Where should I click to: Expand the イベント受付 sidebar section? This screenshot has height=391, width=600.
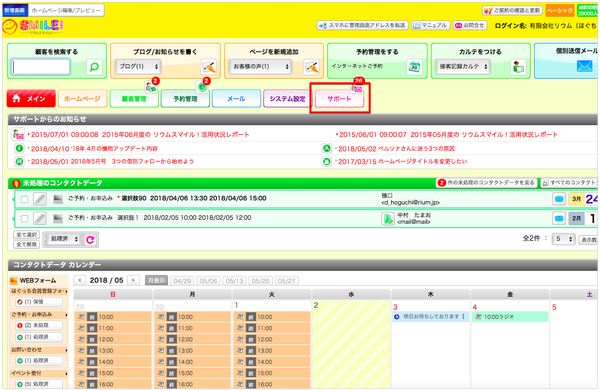(39, 373)
